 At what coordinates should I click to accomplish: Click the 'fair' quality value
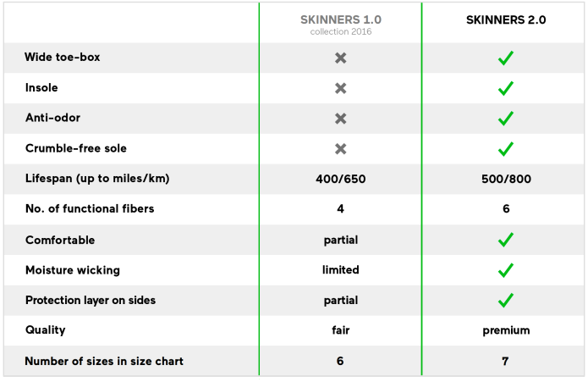(x=340, y=330)
